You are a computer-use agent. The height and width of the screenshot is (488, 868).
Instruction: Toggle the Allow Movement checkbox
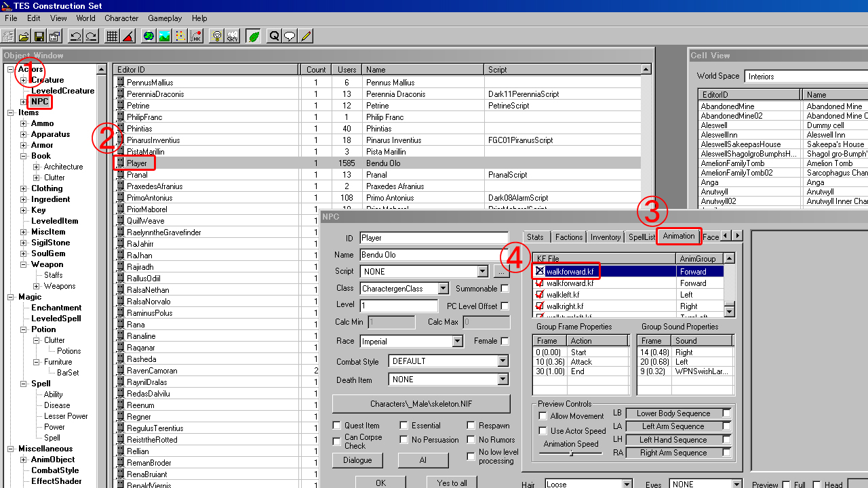click(x=542, y=416)
